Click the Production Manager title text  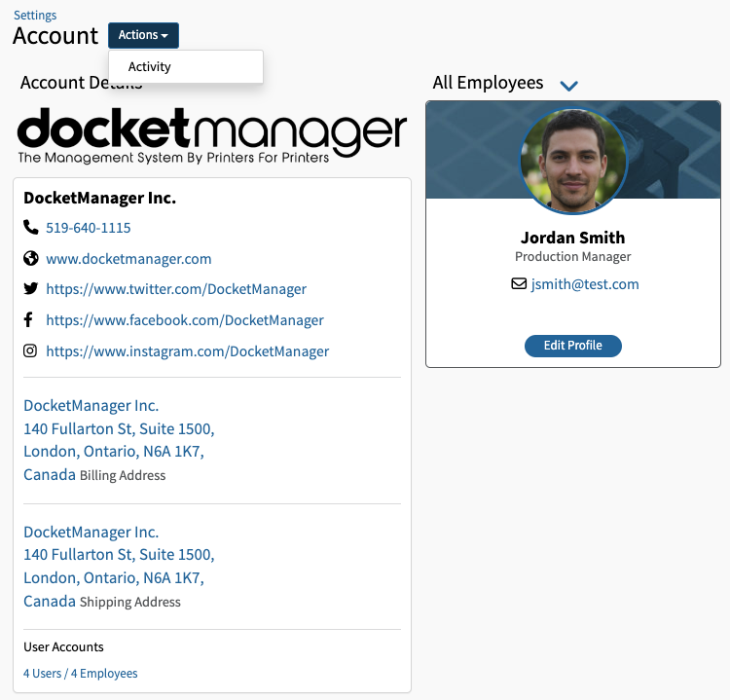[x=573, y=257]
